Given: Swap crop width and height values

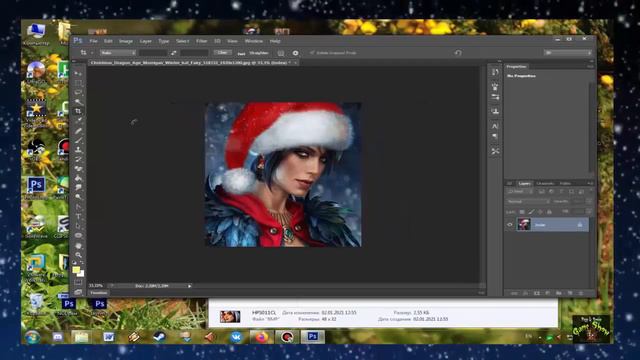Looking at the screenshot, I should pos(174,53).
